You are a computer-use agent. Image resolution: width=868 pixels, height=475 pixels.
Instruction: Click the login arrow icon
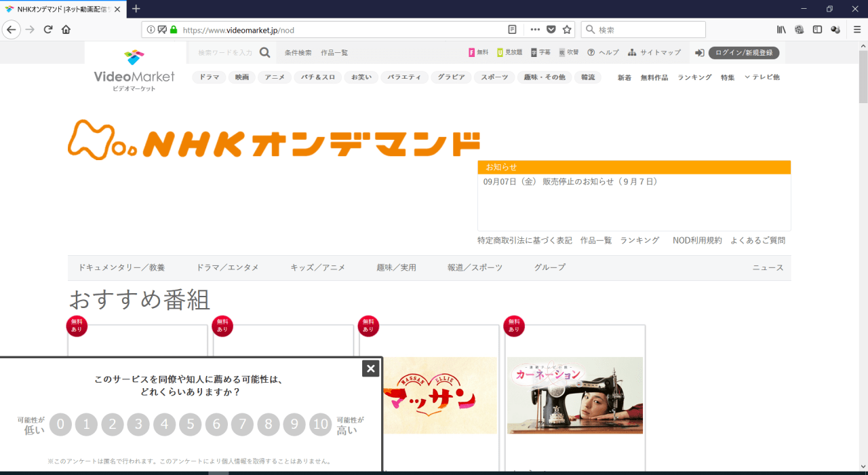point(700,53)
